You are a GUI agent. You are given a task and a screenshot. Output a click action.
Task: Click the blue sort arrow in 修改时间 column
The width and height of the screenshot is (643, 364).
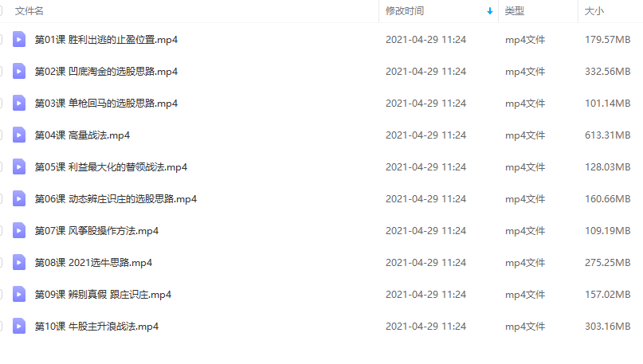[x=490, y=11]
